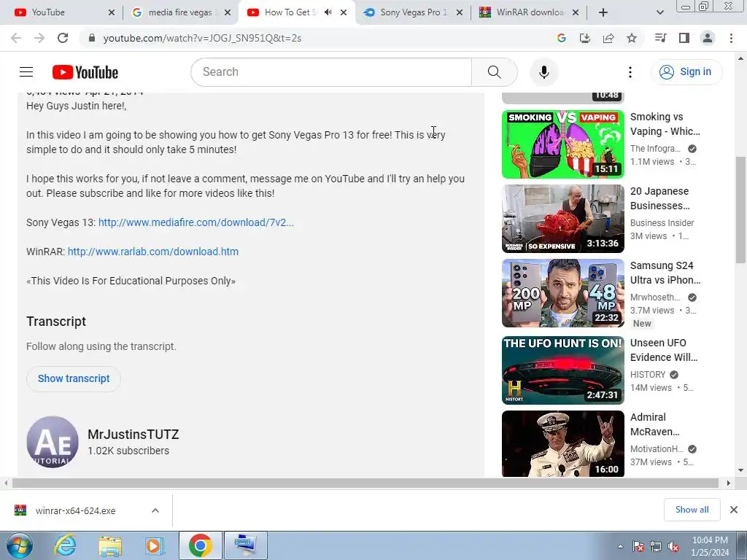747x560 pixels.
Task: Open Windows Media Player taskbar icon
Action: point(155,545)
